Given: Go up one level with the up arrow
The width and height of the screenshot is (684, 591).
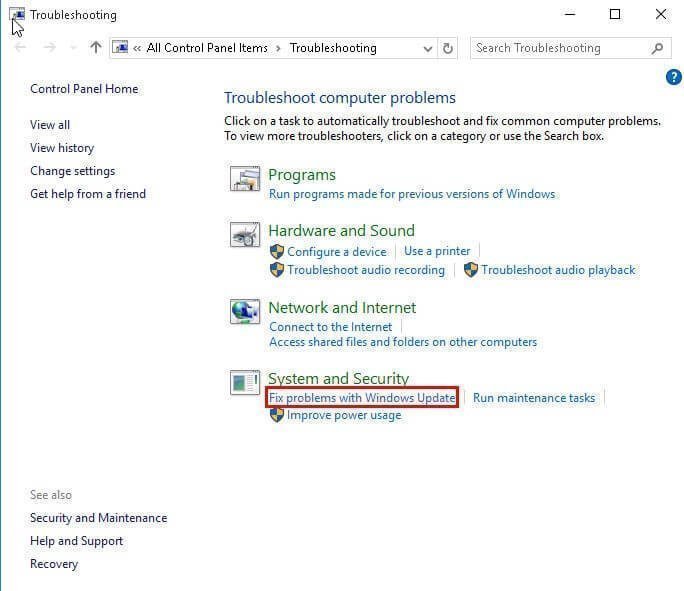Looking at the screenshot, I should [96, 47].
